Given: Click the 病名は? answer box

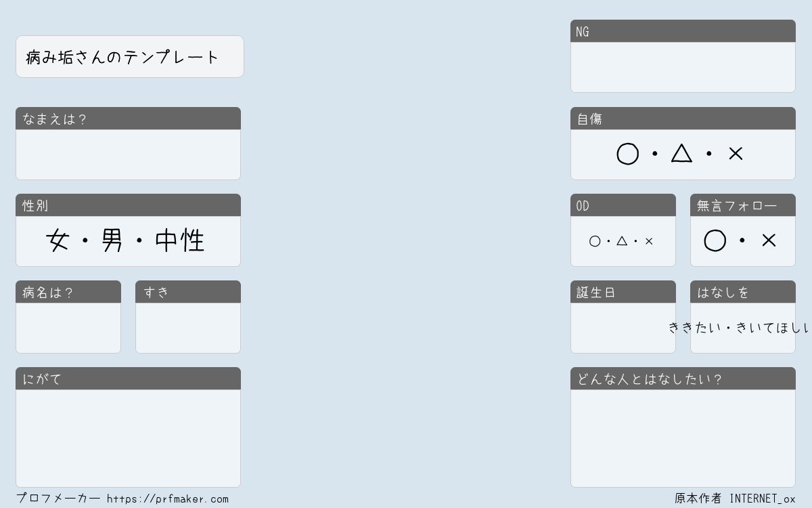Looking at the screenshot, I should [68, 328].
